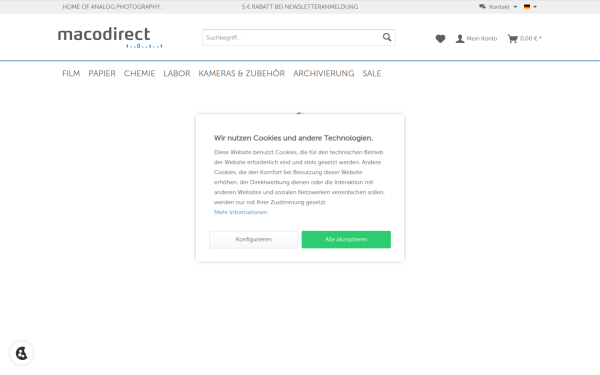
Task: Open the CHEMIE menu
Action: [139, 73]
